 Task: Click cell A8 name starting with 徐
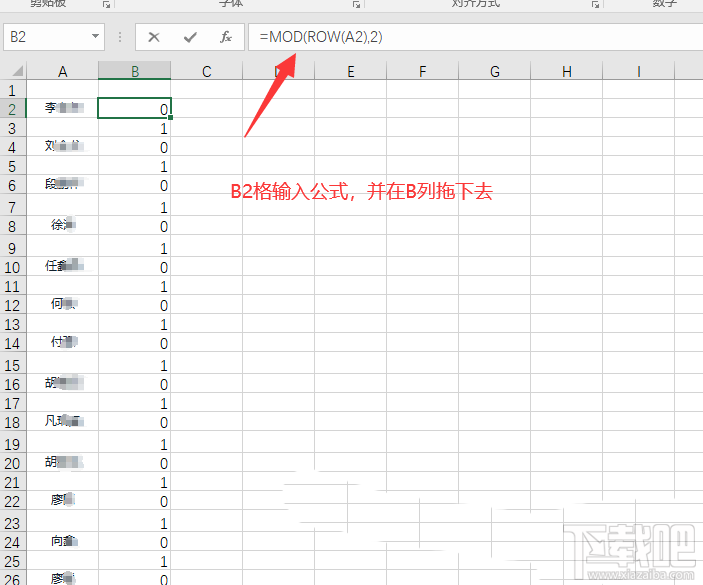[x=62, y=225]
